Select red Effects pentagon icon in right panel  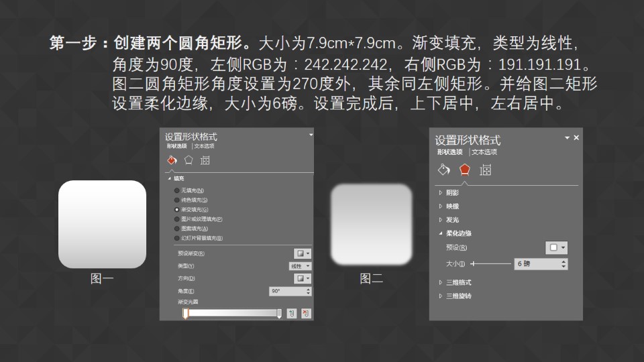coord(464,170)
